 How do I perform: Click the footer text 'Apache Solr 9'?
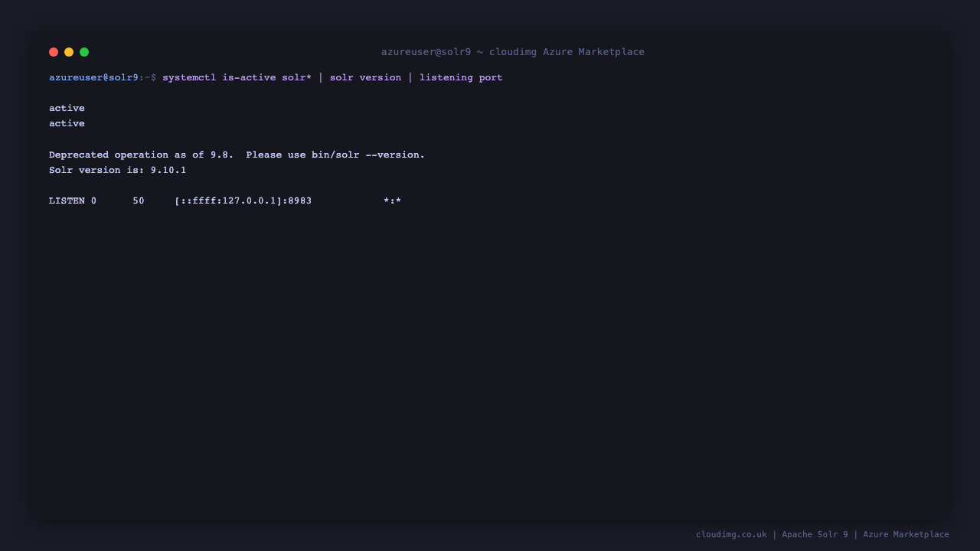(x=815, y=534)
